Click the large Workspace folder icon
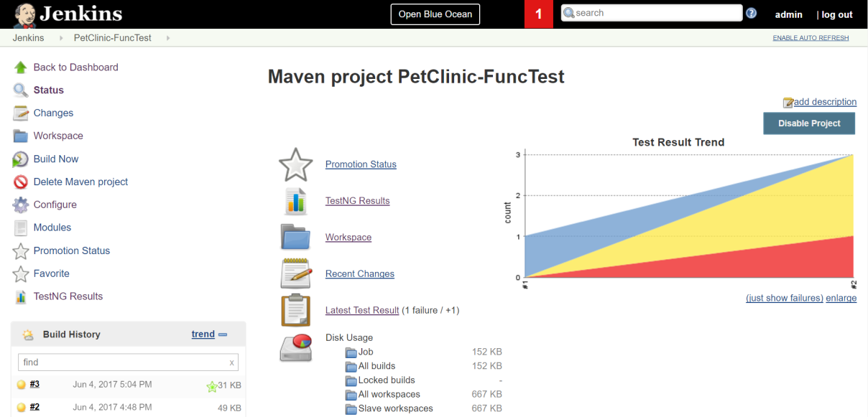Image resolution: width=868 pixels, height=417 pixels. 295,237
